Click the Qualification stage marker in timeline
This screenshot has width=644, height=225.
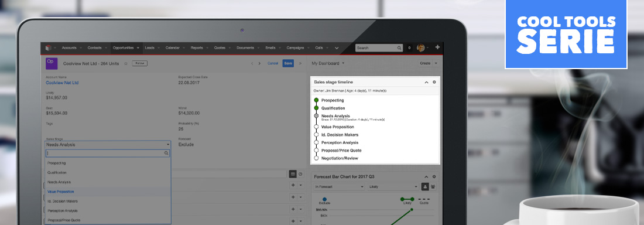(316, 108)
